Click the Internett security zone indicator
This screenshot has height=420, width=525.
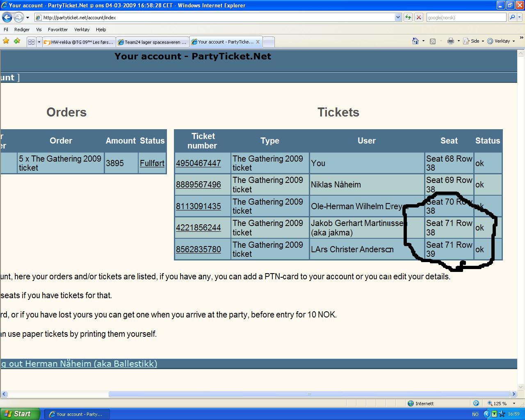point(421,404)
